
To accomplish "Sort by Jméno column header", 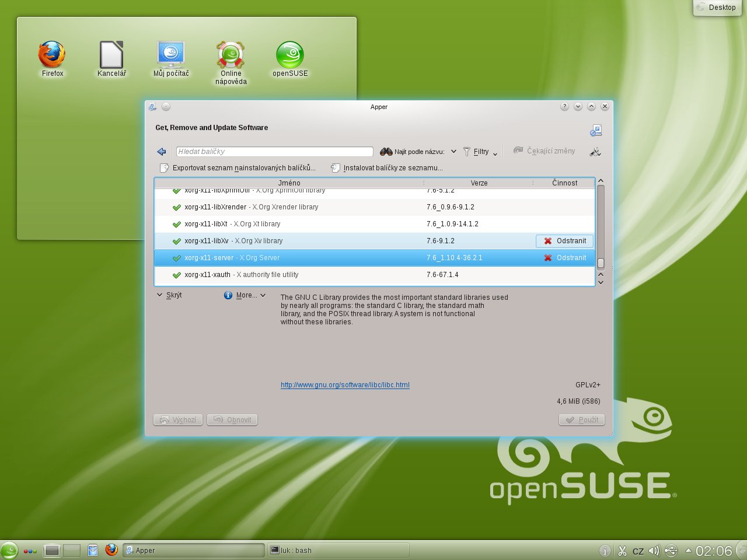I will click(x=289, y=183).
